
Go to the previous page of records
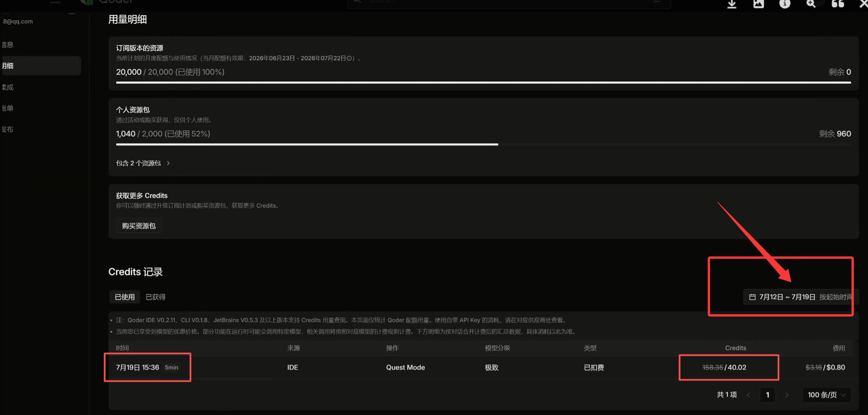(749, 395)
